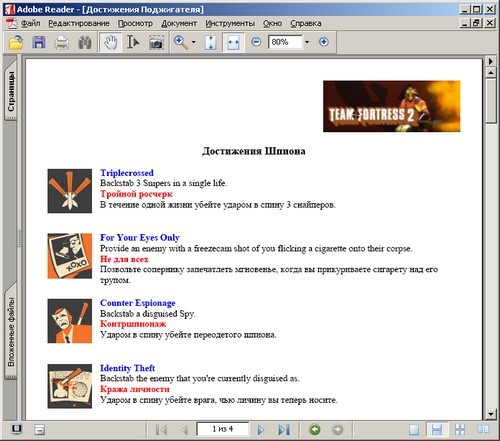Click the zoom in plus button
This screenshot has height=441, width=500.
(323, 42)
